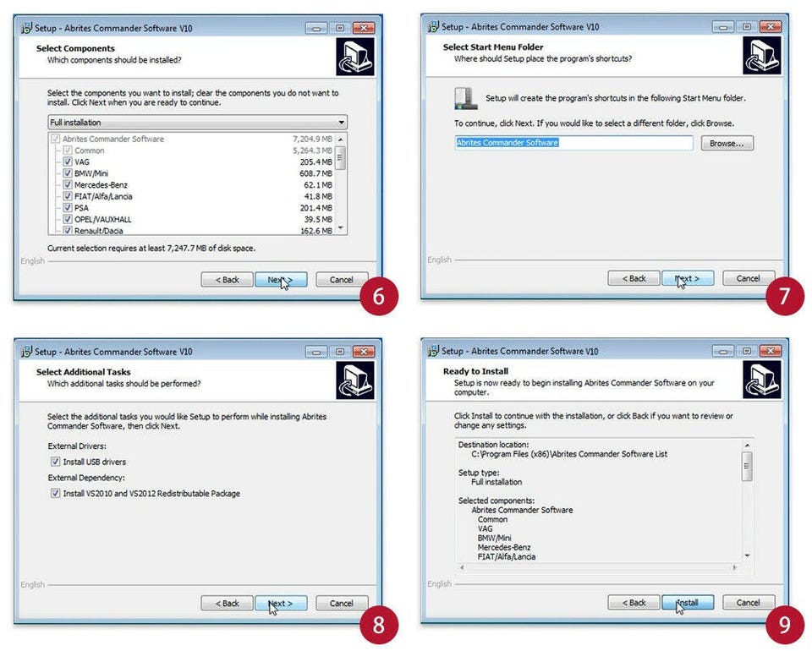
Task: Click the Abrites Commander Software folder name field
Action: 573,143
